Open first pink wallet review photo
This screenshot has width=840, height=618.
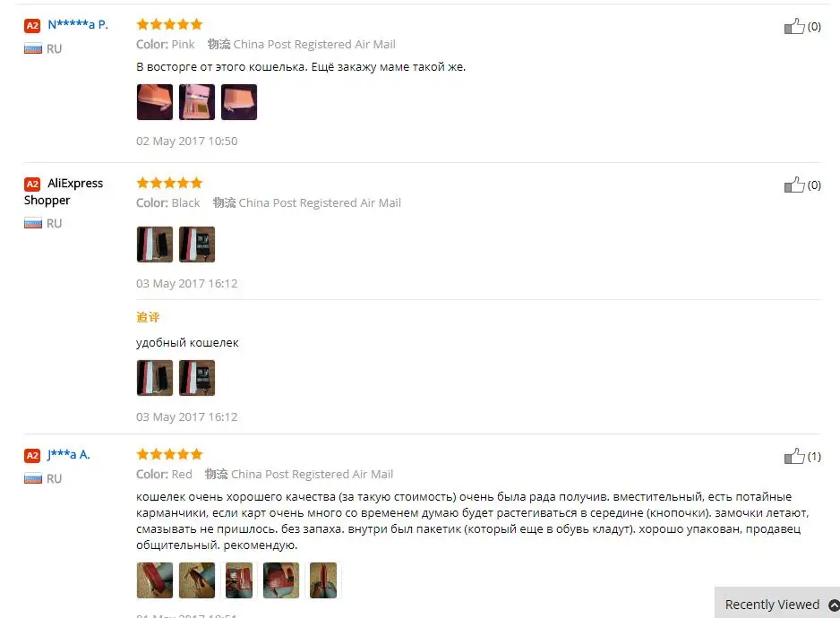(x=155, y=102)
